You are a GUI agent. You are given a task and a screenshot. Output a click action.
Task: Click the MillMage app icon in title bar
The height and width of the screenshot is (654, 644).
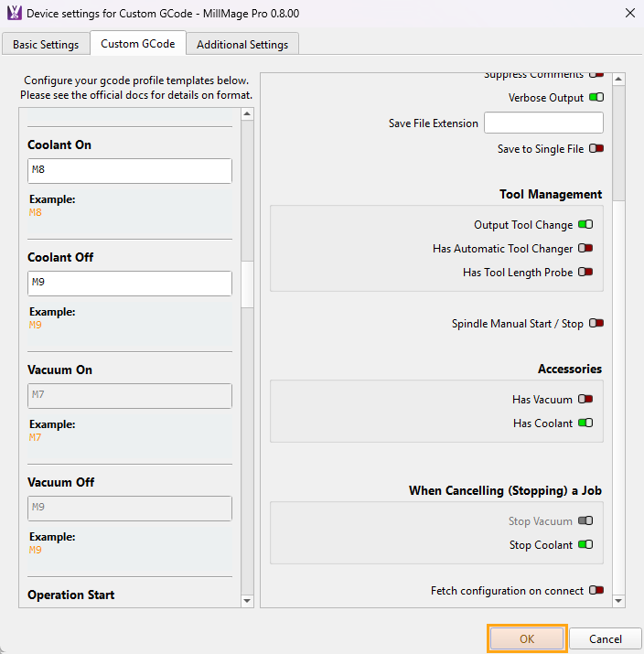(14, 14)
